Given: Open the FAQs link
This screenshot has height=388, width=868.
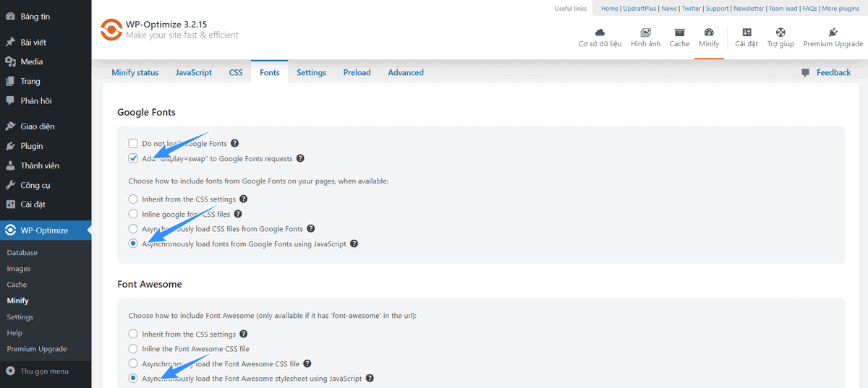Looking at the screenshot, I should [x=809, y=9].
